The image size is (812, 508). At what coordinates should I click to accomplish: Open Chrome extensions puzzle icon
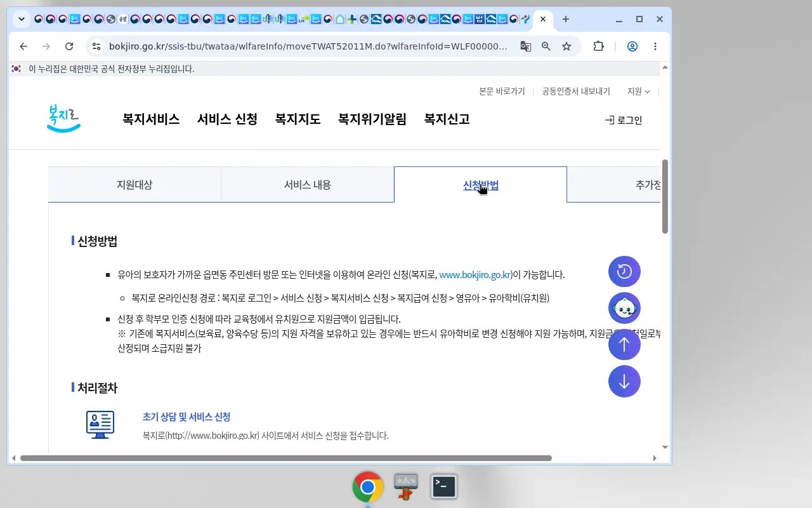(598, 46)
